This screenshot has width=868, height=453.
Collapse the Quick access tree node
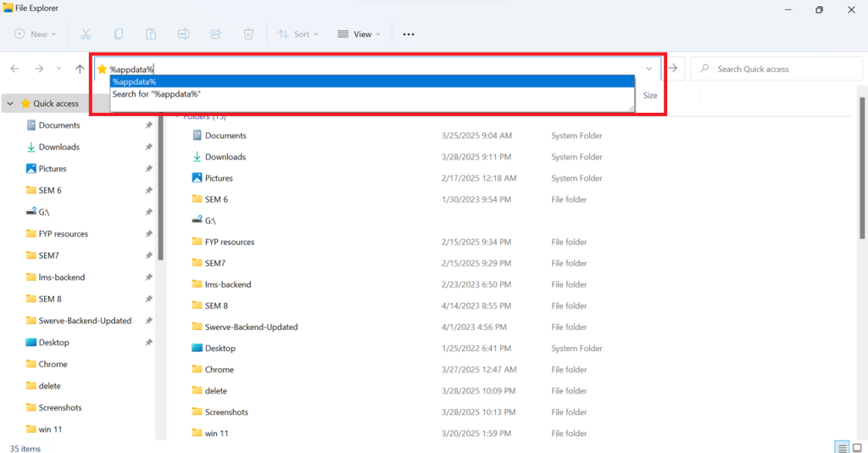9,103
